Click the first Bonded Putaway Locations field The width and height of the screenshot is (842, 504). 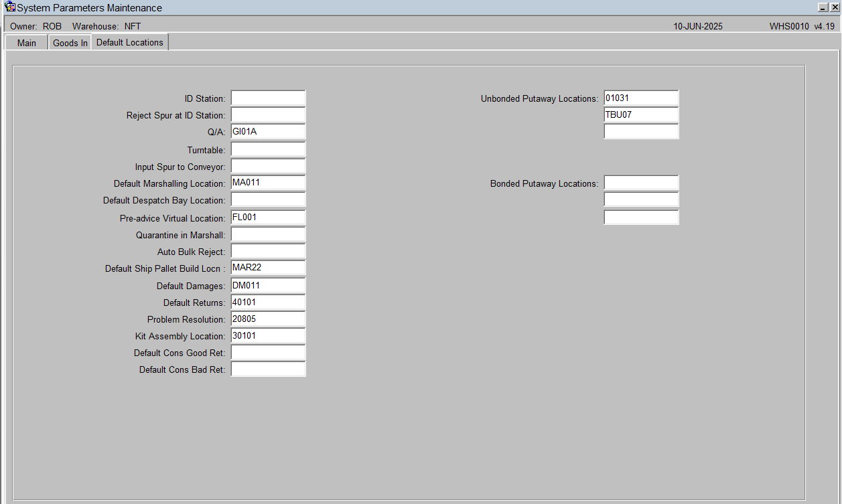[x=641, y=183]
